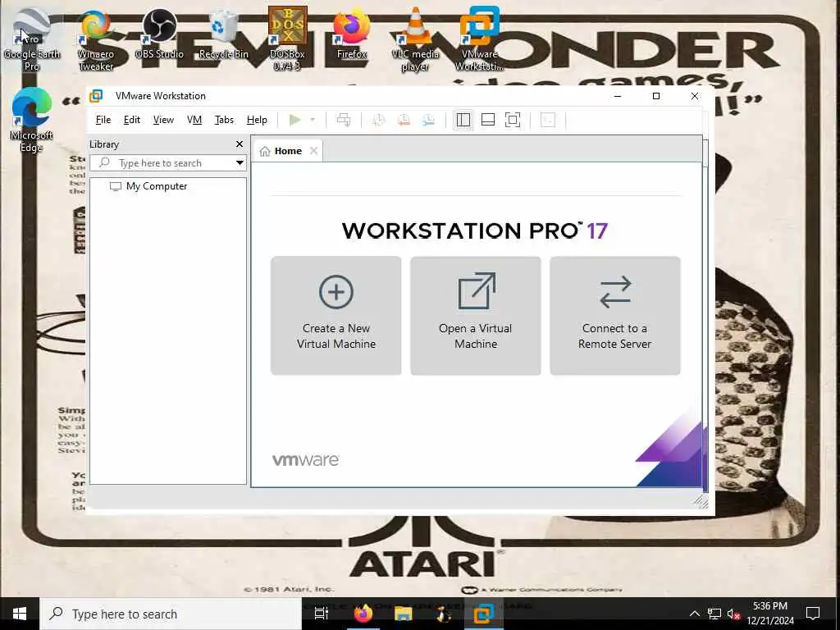Close the Library panel

pos(240,144)
